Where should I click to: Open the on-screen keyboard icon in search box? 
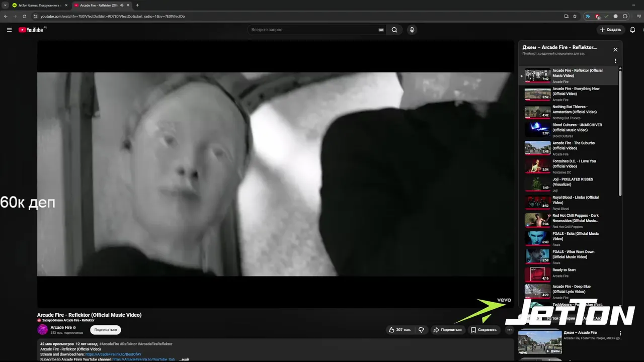click(x=381, y=30)
